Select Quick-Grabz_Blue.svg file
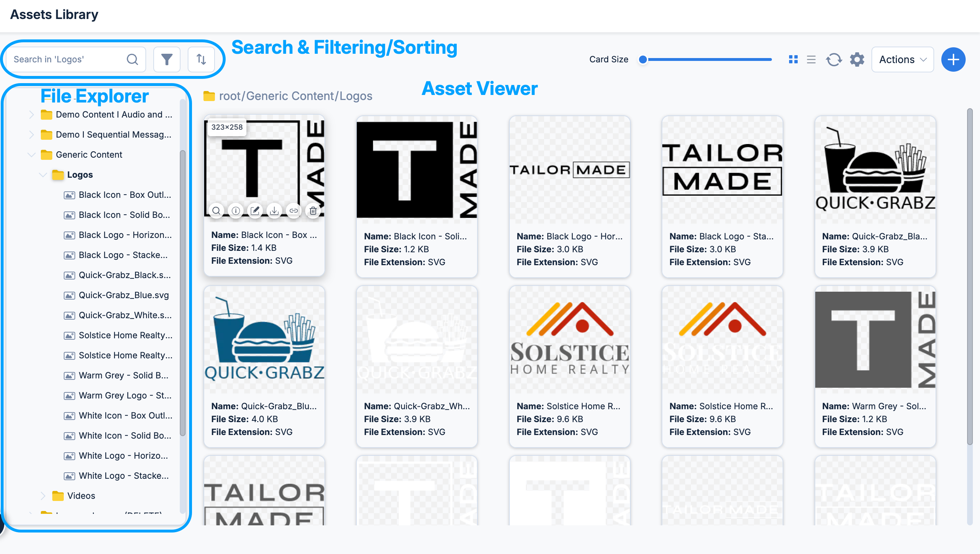 124,295
